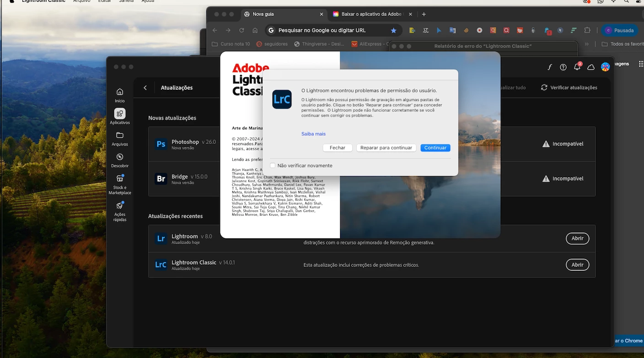Open Descobrir in Creative Cloud sidebar
The image size is (644, 358).
pos(120,160)
